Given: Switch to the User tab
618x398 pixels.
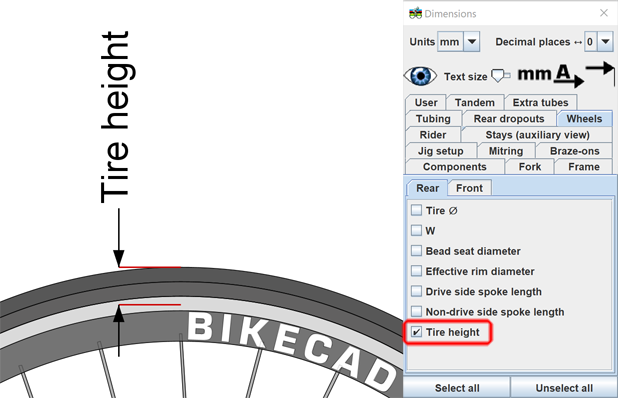Looking at the screenshot, I should [x=426, y=102].
